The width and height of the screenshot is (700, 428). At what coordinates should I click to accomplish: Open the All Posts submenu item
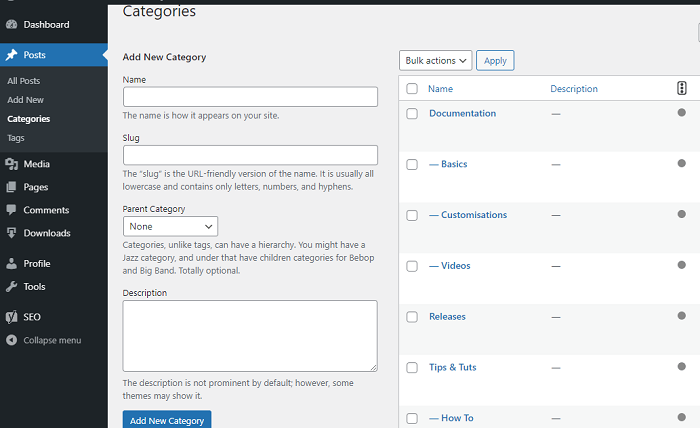point(24,81)
